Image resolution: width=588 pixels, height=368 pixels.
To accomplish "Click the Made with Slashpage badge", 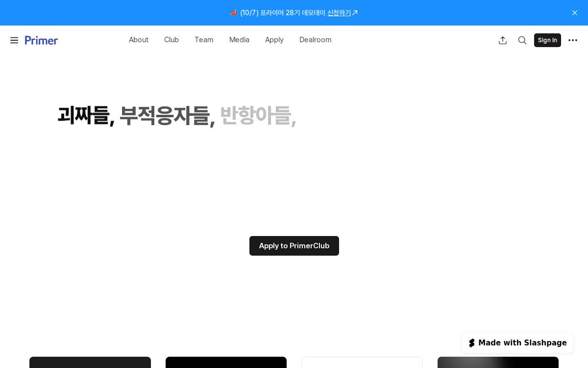I will pos(517,343).
